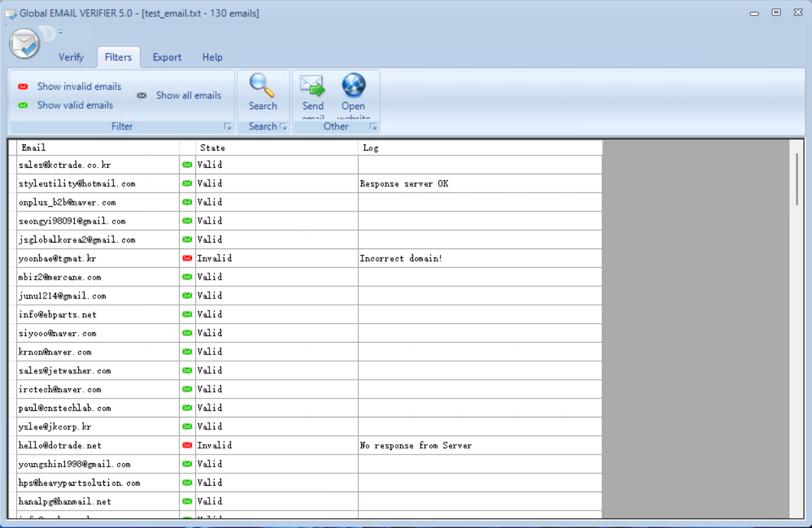
Task: Click the red Show invalid emails icon
Action: point(23,86)
